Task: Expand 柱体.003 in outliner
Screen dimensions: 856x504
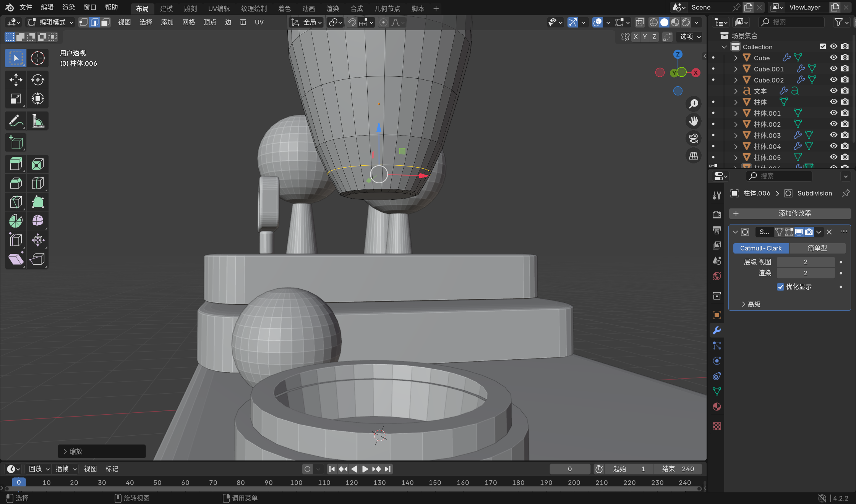Action: click(x=736, y=135)
